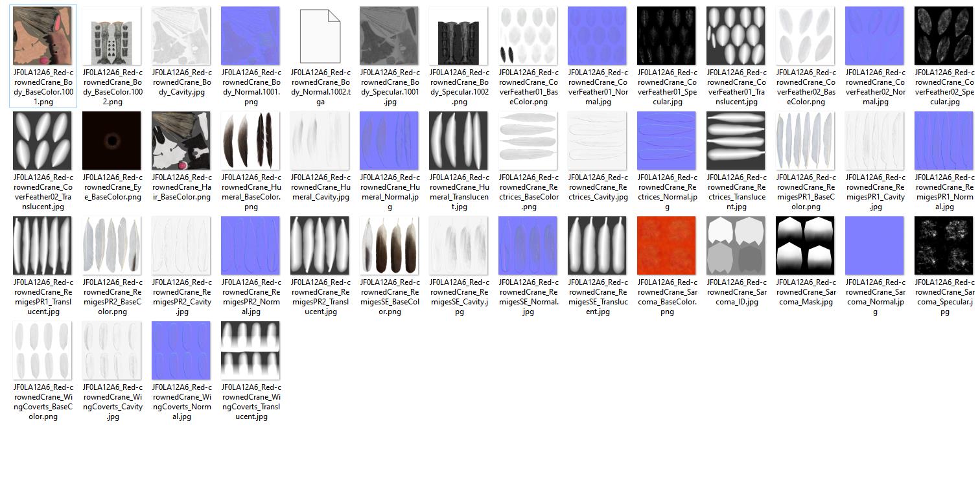
Task: Click WingCoverts_Normal.jpg thumbnail
Action: tap(181, 350)
